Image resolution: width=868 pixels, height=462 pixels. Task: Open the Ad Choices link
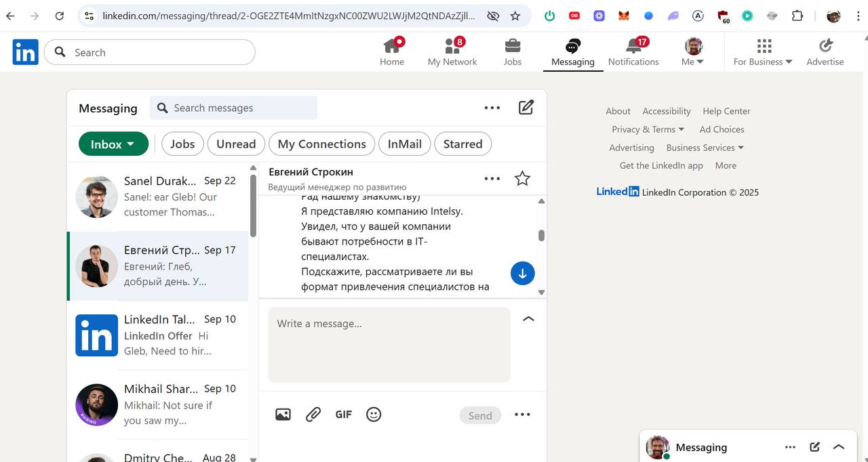[x=722, y=129]
